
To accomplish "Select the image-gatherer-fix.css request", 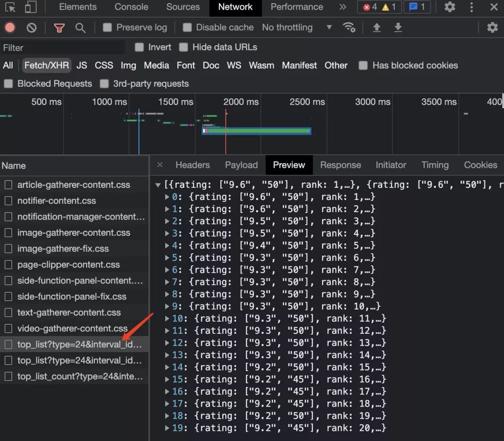I will coord(74,248).
